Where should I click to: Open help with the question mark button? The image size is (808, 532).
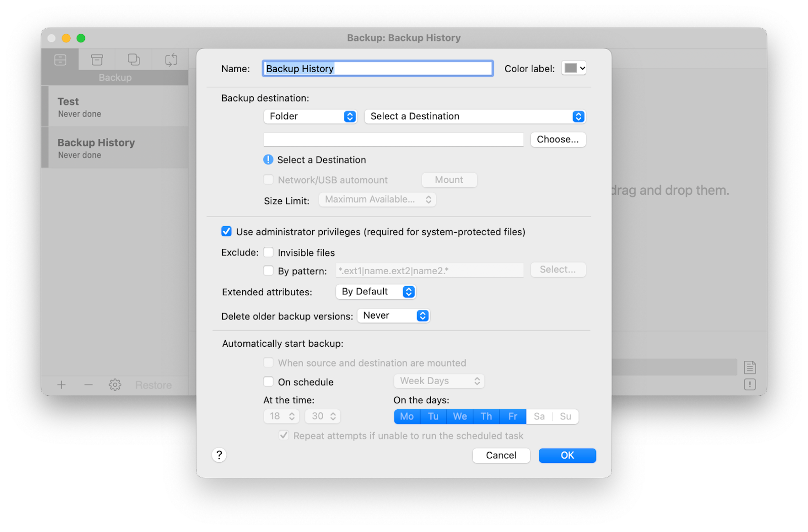click(x=219, y=455)
